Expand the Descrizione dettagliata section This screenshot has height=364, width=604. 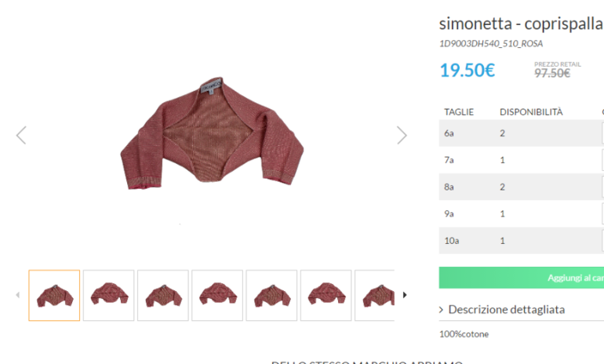502,310
